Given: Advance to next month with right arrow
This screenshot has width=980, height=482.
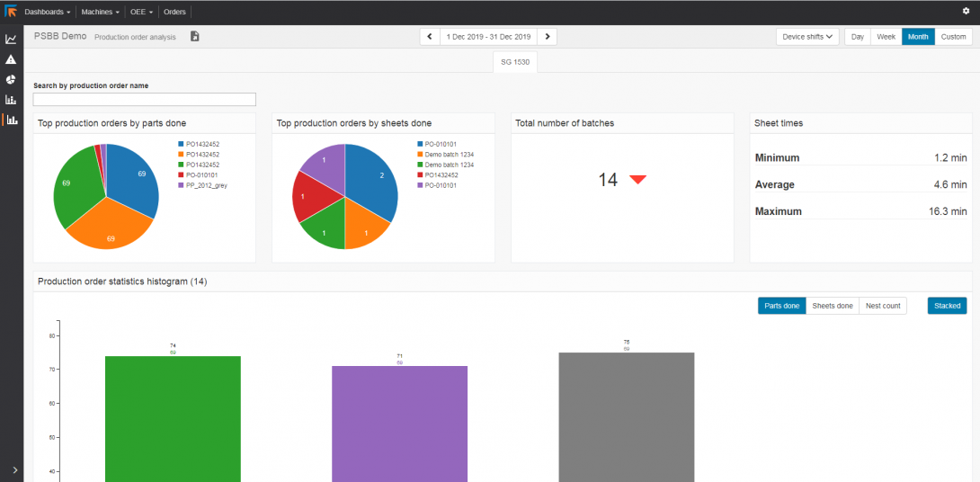Looking at the screenshot, I should point(548,37).
